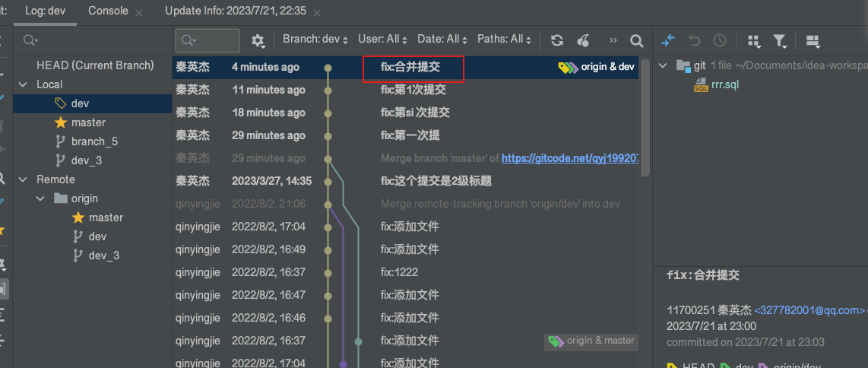868x368 pixels.
Task: Select commit fix:第si 次提交
Action: pos(406,113)
